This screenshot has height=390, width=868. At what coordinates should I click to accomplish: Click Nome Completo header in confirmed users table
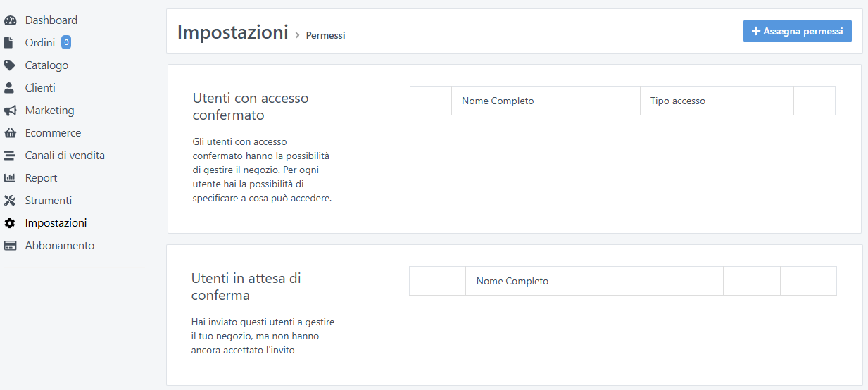(498, 101)
